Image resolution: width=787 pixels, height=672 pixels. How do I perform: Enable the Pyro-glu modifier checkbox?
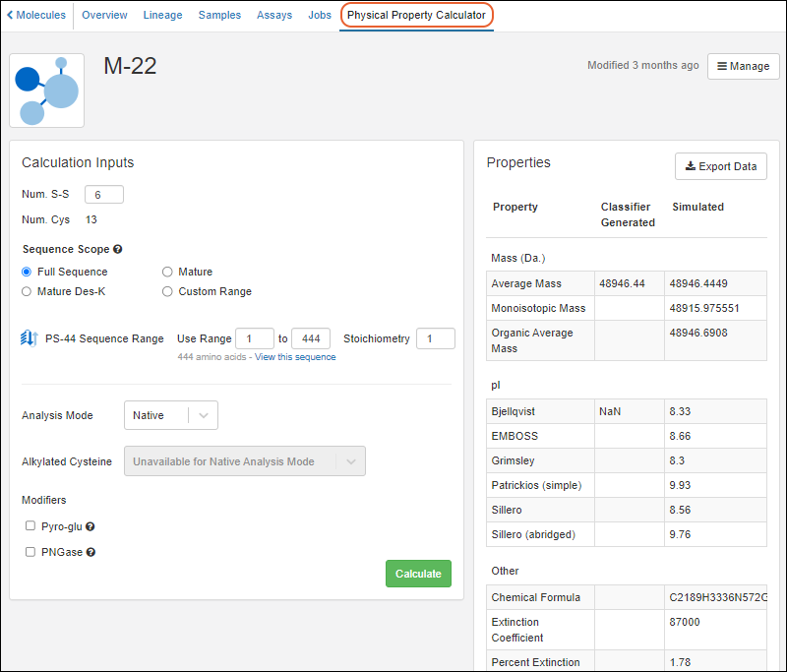tap(30, 526)
